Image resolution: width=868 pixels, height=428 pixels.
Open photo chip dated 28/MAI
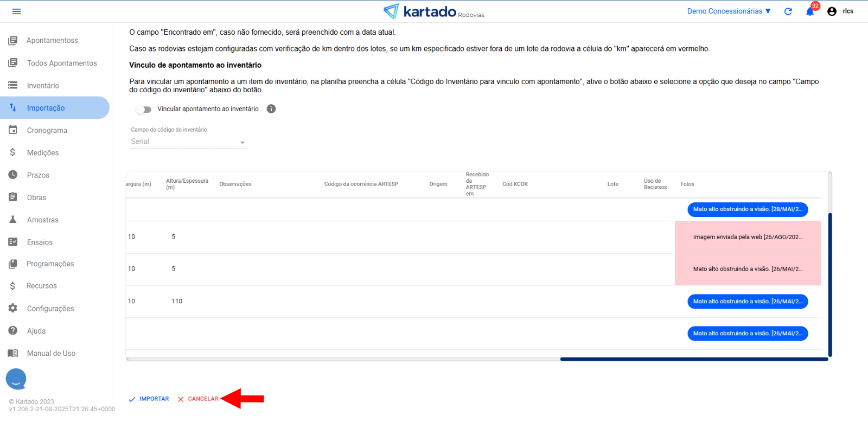(747, 209)
